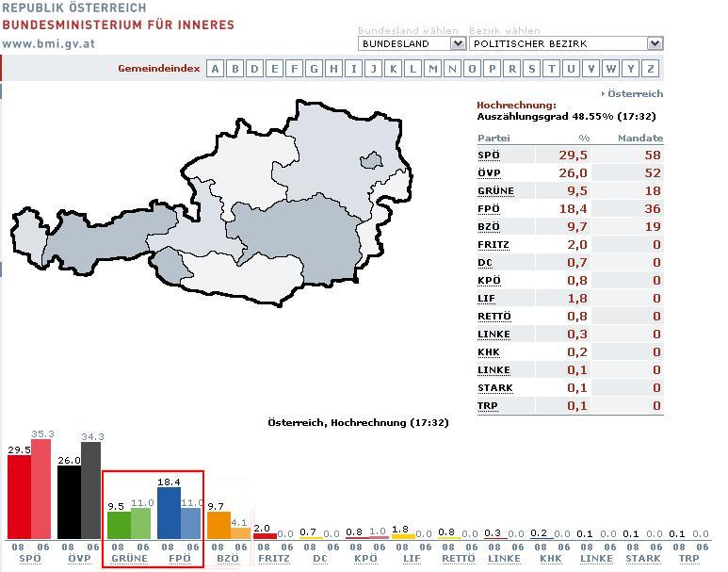
Task: Click the orange BZÖ 2008 bar
Action: click(218, 525)
